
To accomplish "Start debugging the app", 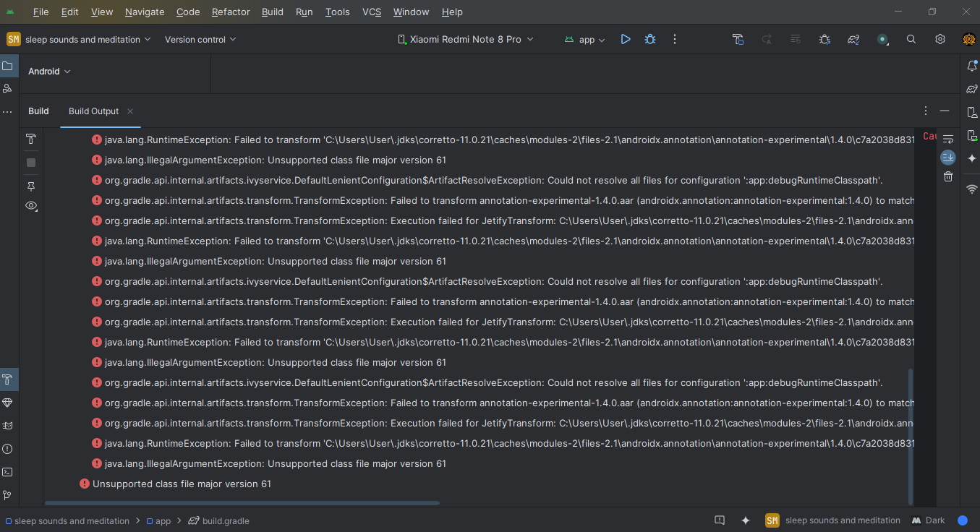I will [650, 39].
